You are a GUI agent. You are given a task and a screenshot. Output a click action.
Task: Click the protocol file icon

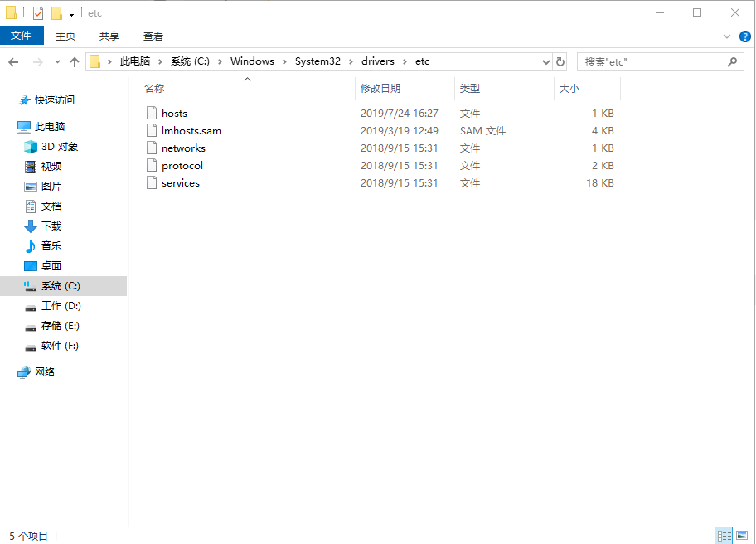pyautogui.click(x=152, y=165)
